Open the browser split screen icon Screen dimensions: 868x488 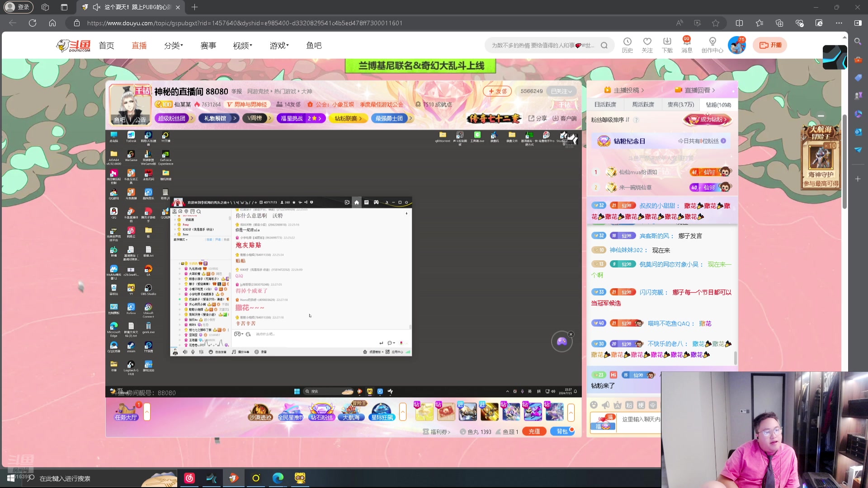739,23
